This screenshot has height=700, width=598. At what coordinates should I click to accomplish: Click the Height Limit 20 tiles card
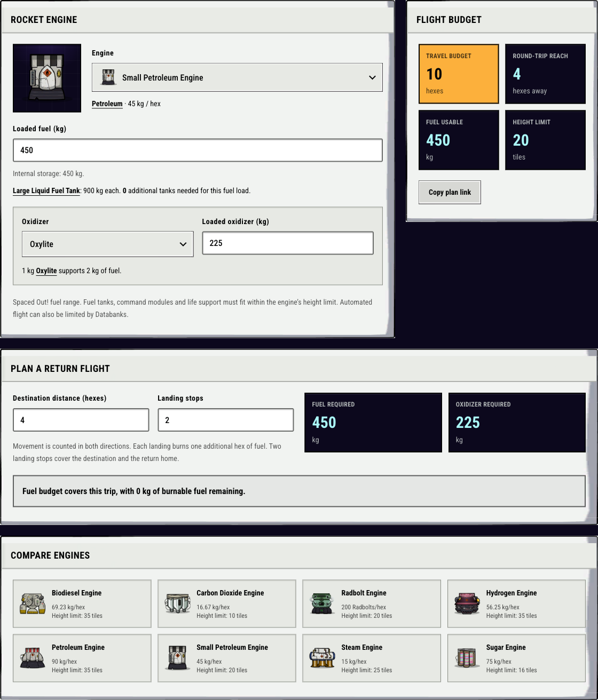545,140
